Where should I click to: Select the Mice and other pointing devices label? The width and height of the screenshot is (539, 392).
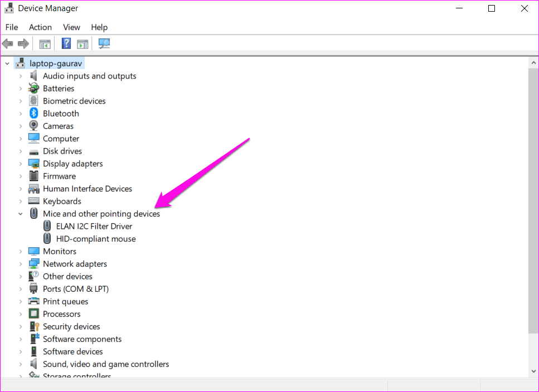[101, 214]
